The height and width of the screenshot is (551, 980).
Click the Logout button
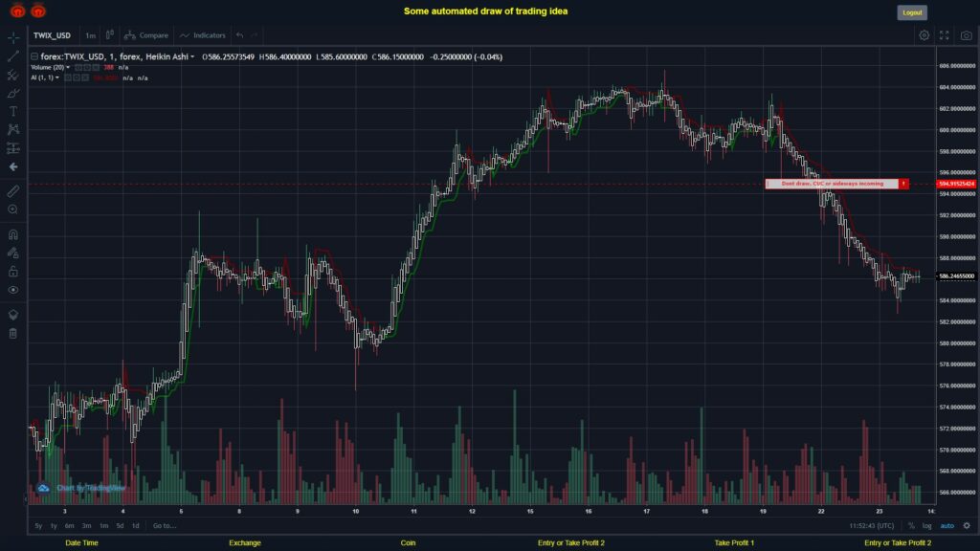click(912, 12)
